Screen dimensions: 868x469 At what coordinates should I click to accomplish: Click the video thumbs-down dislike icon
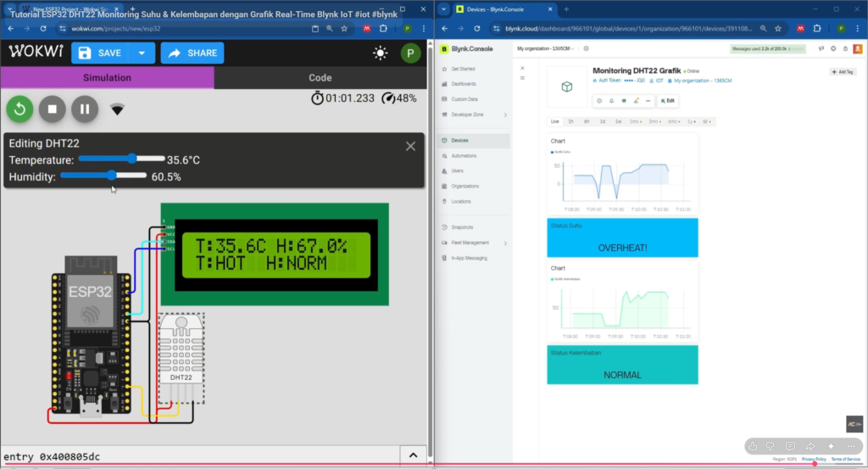770,446
